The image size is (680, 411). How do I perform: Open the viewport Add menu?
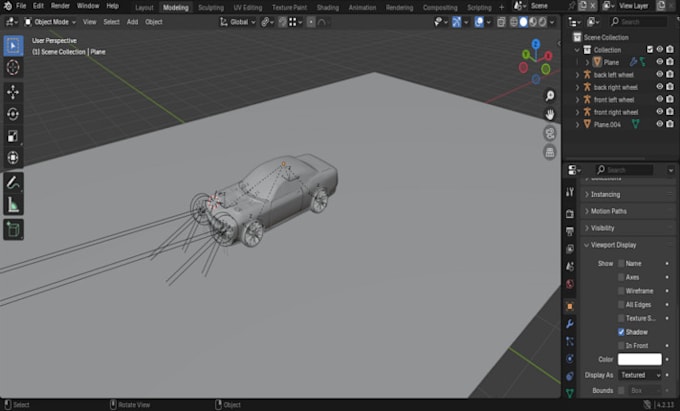(x=132, y=22)
